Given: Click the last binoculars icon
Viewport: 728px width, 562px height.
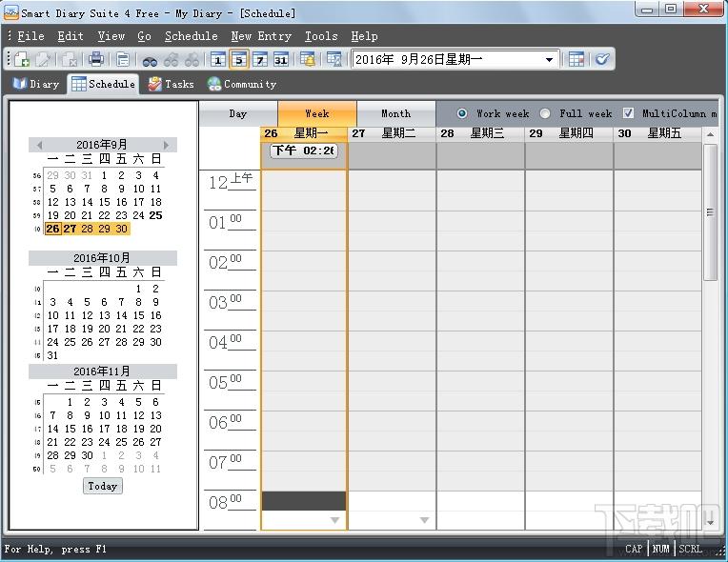Looking at the screenshot, I should pyautogui.click(x=192, y=60).
